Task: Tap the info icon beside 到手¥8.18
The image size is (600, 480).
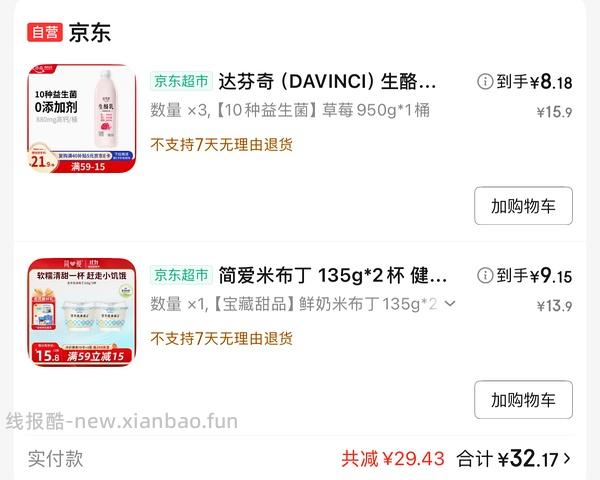Action: tap(485, 82)
